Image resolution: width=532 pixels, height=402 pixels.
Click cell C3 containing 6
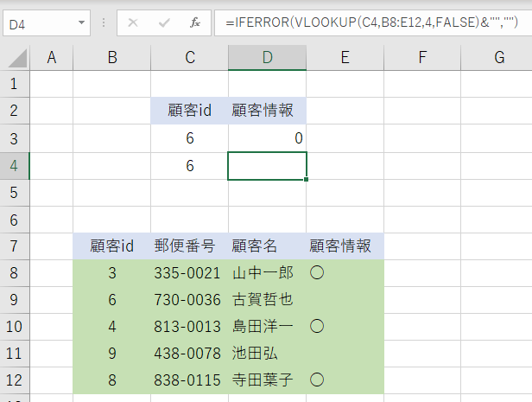pyautogui.click(x=190, y=138)
